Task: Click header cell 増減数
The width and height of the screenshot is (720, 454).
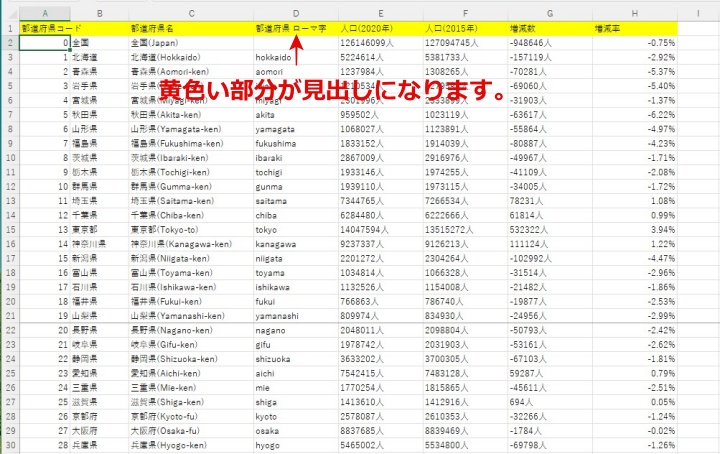Action: pyautogui.click(x=550, y=28)
